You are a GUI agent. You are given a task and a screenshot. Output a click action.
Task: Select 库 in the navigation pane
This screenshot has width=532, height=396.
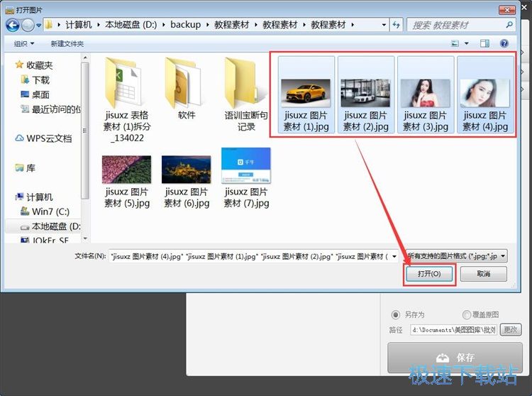tap(26, 167)
